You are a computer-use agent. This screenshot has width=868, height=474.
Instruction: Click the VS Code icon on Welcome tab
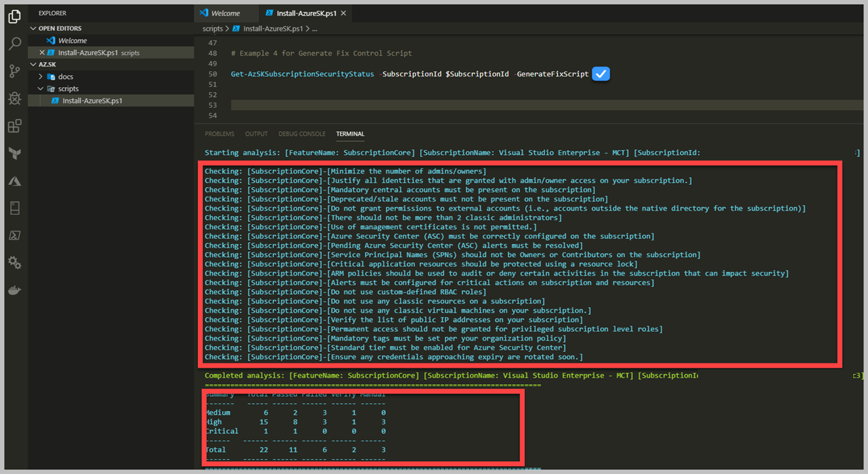[x=204, y=13]
